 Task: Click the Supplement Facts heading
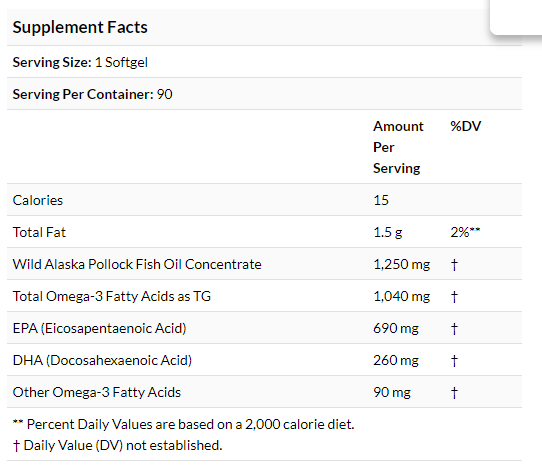(80, 27)
